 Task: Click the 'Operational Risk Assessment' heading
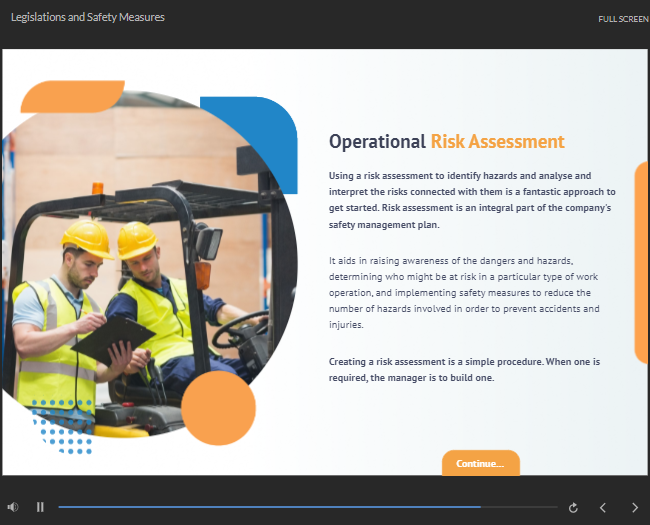click(x=446, y=142)
